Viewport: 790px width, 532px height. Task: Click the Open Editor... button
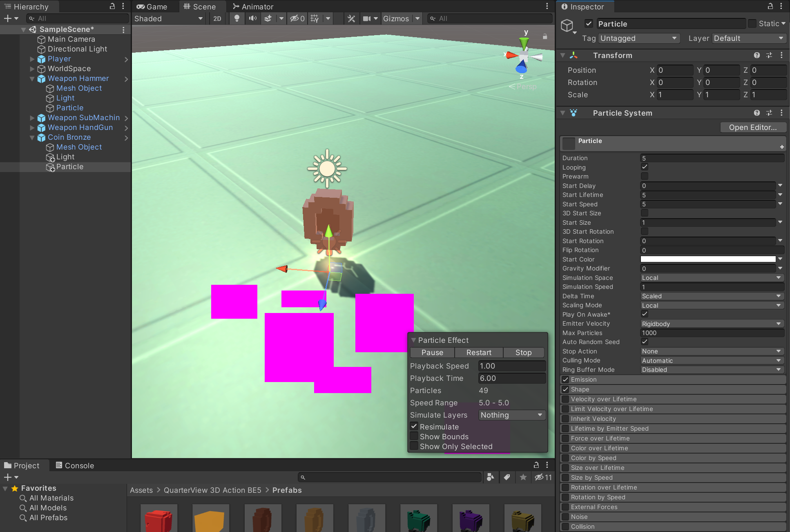(752, 127)
